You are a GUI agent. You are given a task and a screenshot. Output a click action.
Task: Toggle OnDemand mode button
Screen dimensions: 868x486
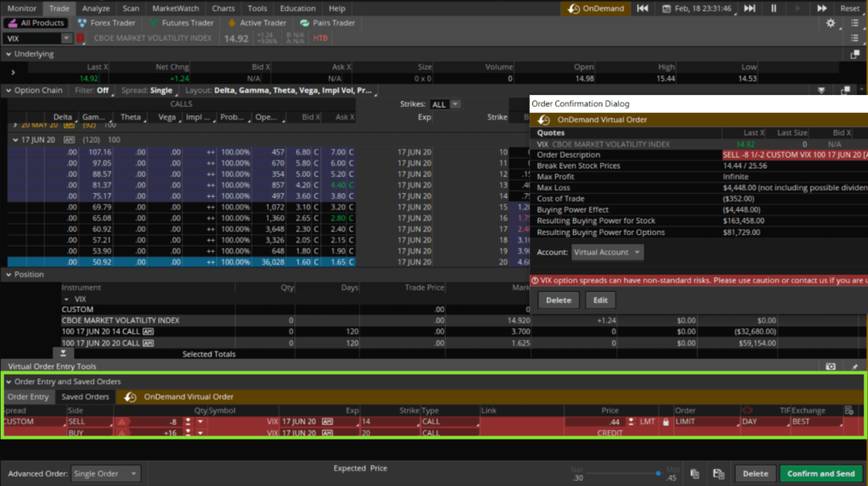coord(596,8)
